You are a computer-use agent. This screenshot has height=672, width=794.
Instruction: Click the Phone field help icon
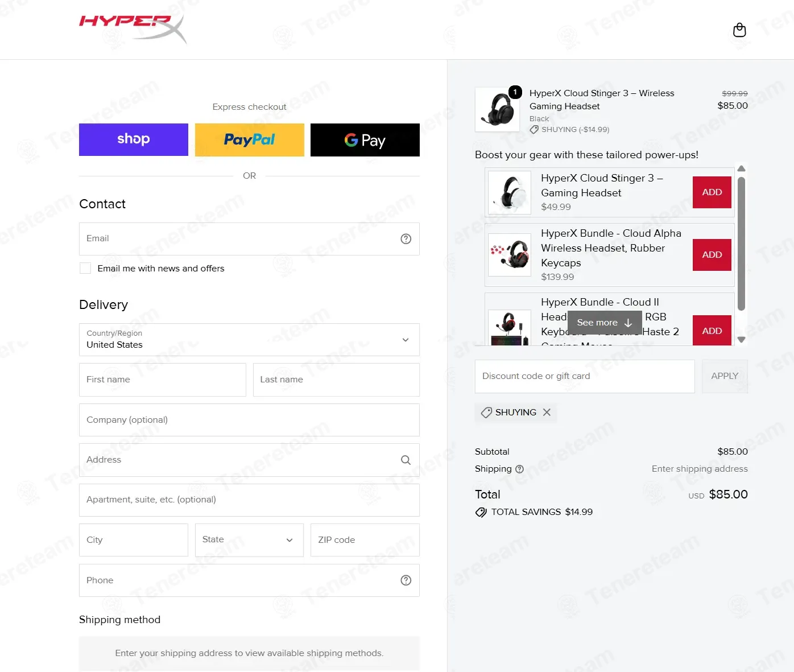coord(406,580)
